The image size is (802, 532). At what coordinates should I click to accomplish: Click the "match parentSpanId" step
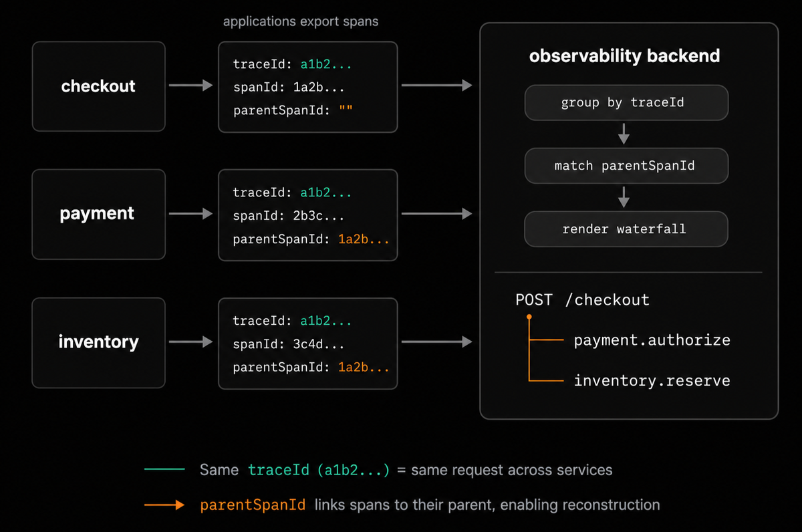point(626,166)
